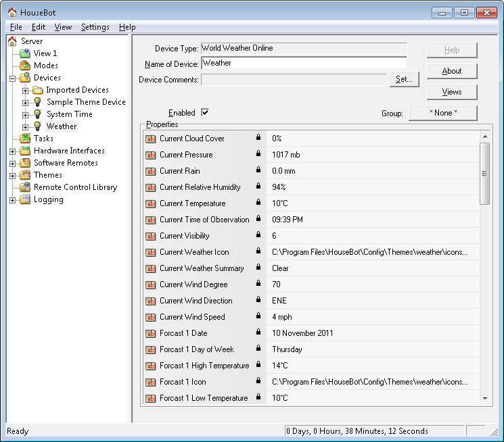Click the Hardware Interfaces folder icon

click(25, 151)
